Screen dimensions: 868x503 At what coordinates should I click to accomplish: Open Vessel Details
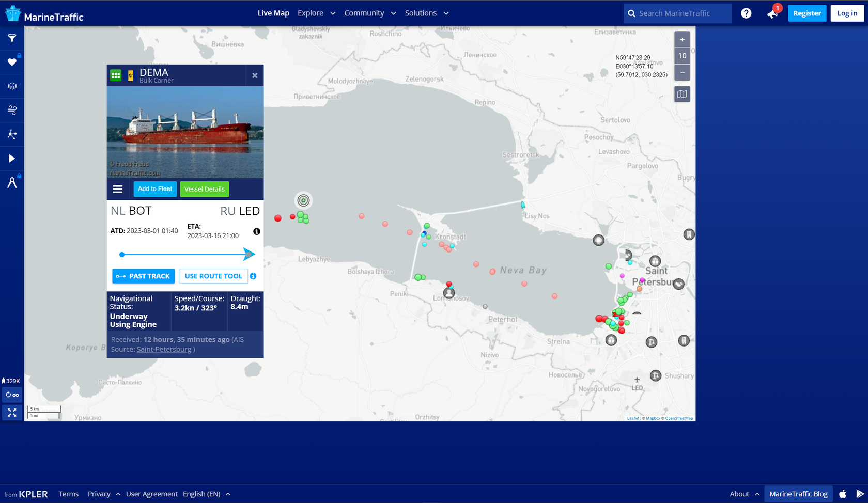205,189
